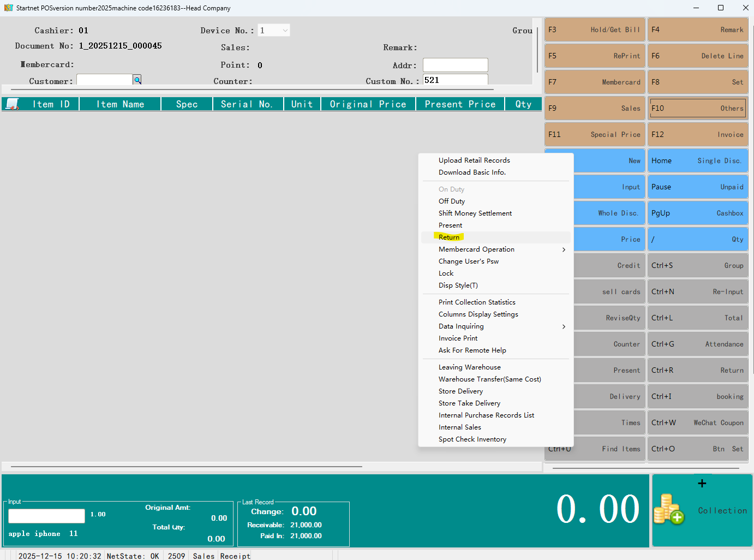Click the Addr input field

coord(455,65)
